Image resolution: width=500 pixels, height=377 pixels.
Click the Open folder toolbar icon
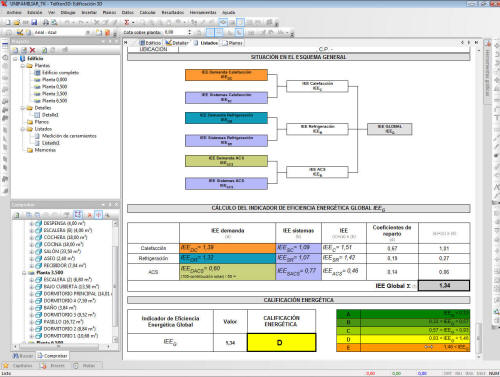pos(17,22)
